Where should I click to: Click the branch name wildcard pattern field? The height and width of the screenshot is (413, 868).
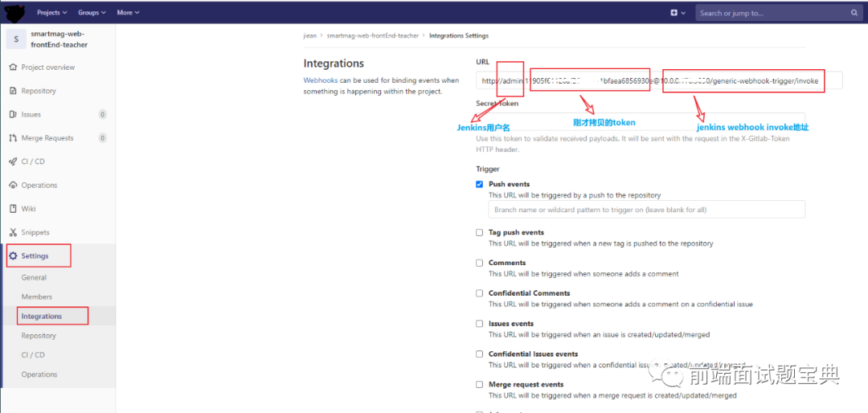pos(646,210)
